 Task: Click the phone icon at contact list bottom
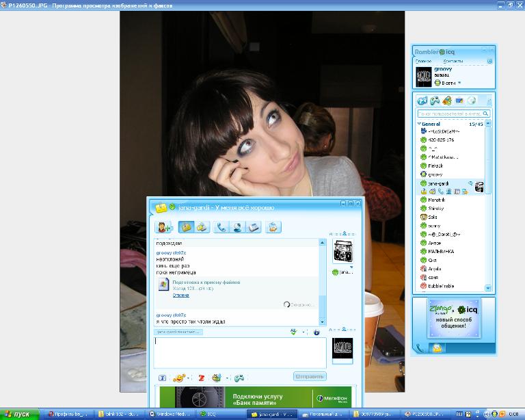pos(419,348)
